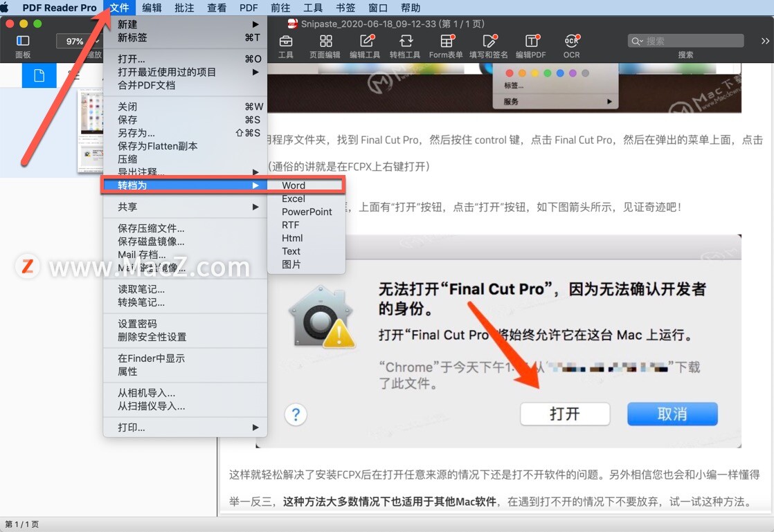Choose Html in the convert submenu
774x532 pixels.
click(x=306, y=238)
